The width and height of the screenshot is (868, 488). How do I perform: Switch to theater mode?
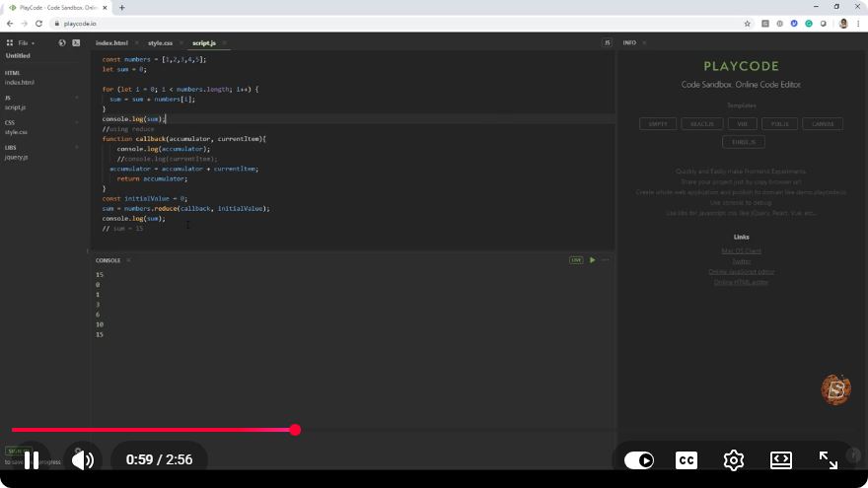(x=781, y=460)
